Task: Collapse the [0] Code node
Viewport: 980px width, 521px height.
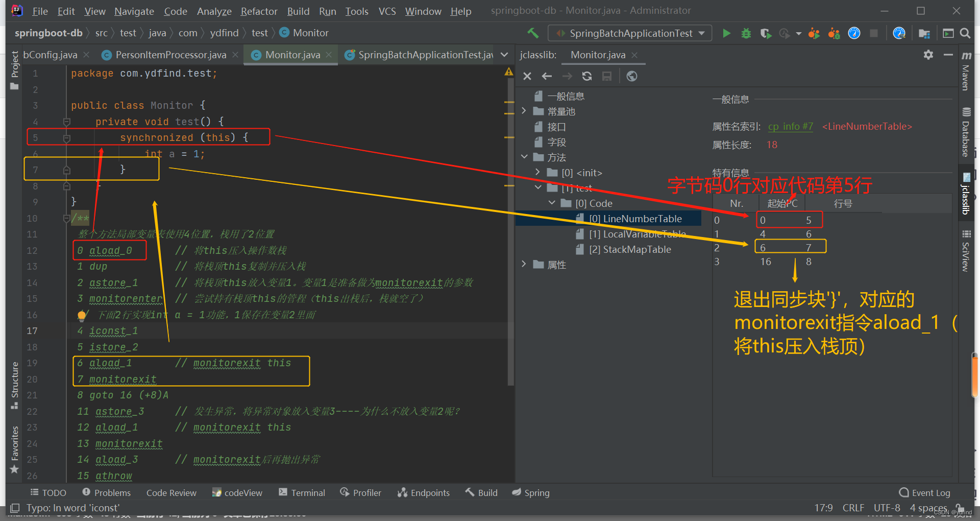Action: tap(552, 203)
